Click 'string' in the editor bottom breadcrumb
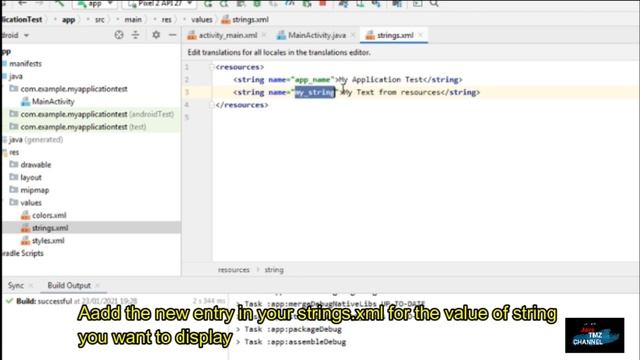Image resolution: width=640 pixels, height=360 pixels. [x=274, y=270]
